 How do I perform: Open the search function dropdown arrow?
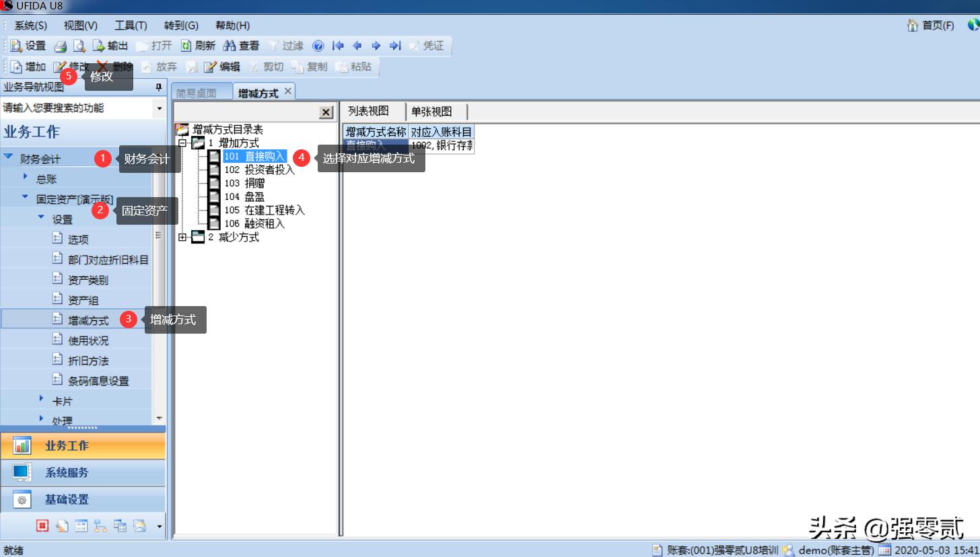coord(159,108)
